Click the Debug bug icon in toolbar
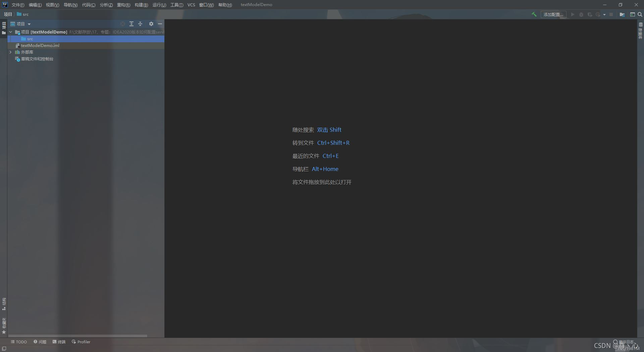 (x=581, y=14)
